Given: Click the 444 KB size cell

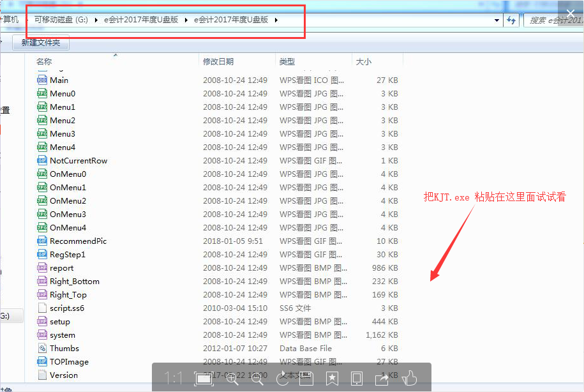Looking at the screenshot, I should click(385, 322).
